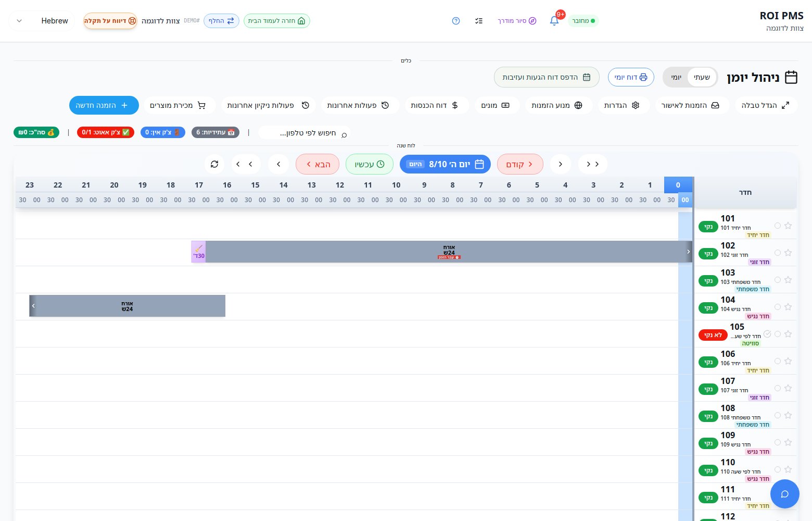Image resolution: width=812 pixels, height=521 pixels.
Task: Click the star icon for room 104
Action: [x=788, y=307]
